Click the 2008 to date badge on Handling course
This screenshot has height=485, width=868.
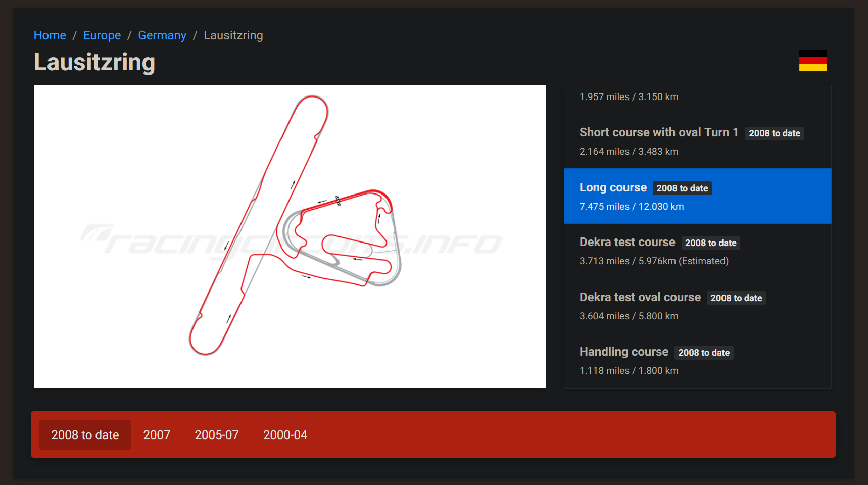pyautogui.click(x=704, y=353)
